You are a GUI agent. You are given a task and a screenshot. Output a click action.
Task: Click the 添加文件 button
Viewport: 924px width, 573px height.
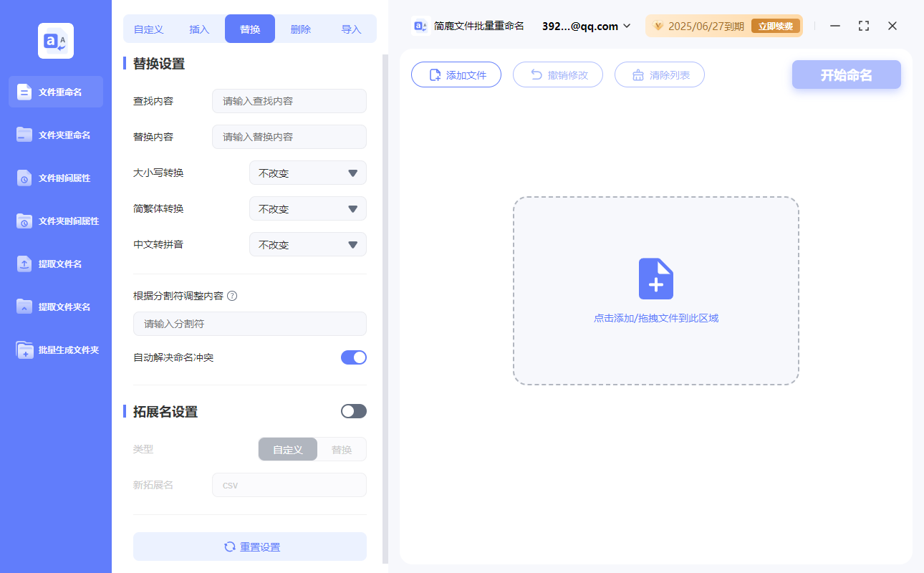[x=456, y=74]
